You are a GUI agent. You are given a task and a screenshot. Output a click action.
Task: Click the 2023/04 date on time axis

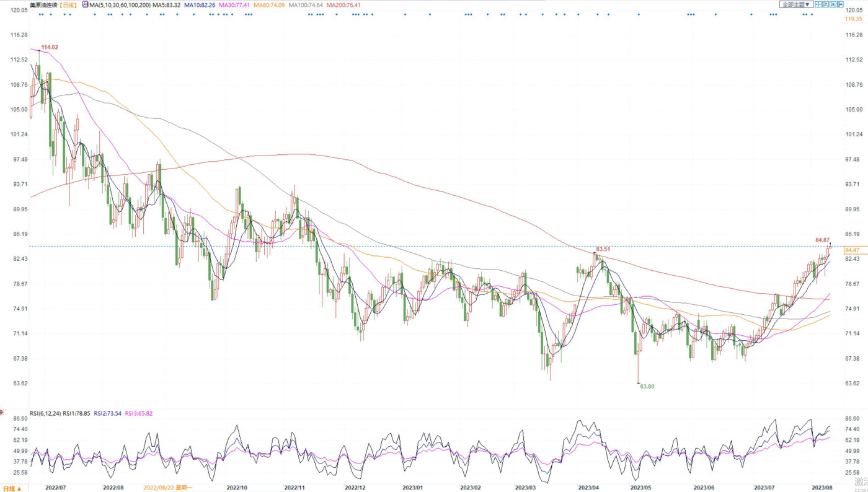(x=587, y=488)
